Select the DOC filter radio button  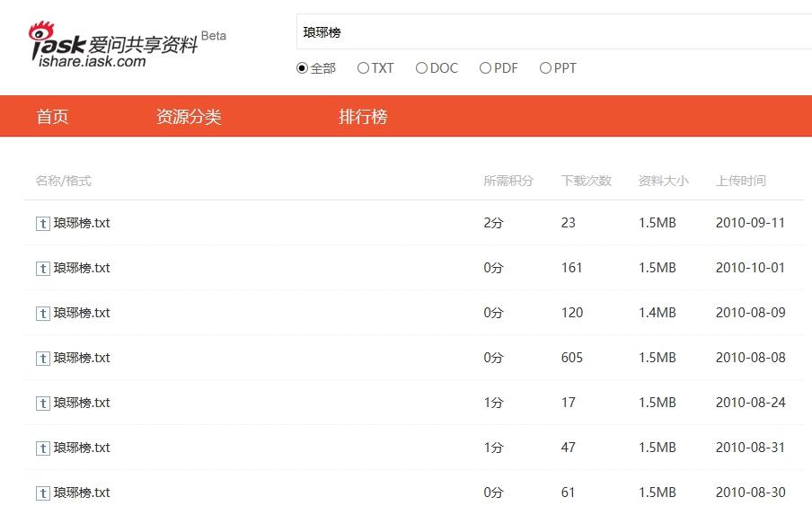421,67
